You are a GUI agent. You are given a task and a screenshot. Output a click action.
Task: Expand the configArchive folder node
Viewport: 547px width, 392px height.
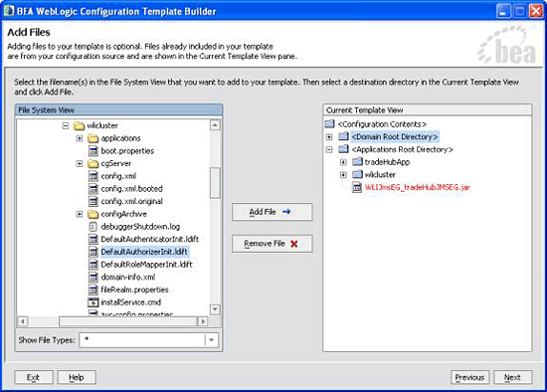click(x=80, y=214)
